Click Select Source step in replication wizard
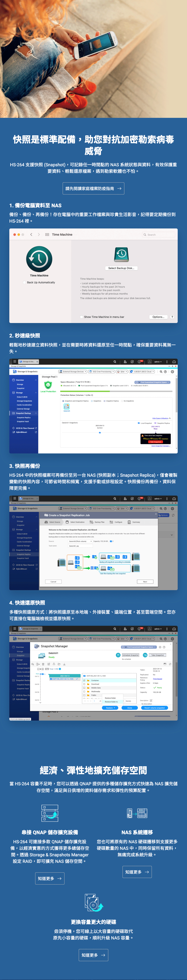This screenshot has width=187, height=980. (52, 522)
